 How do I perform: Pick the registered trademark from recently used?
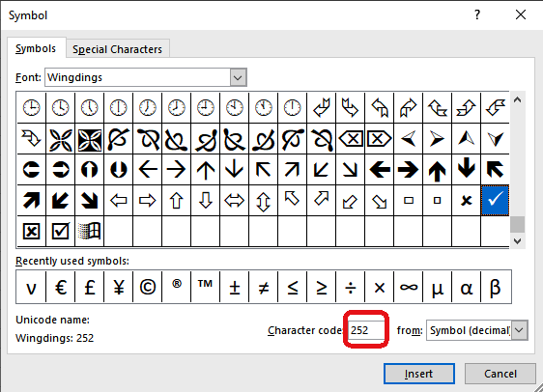(176, 287)
